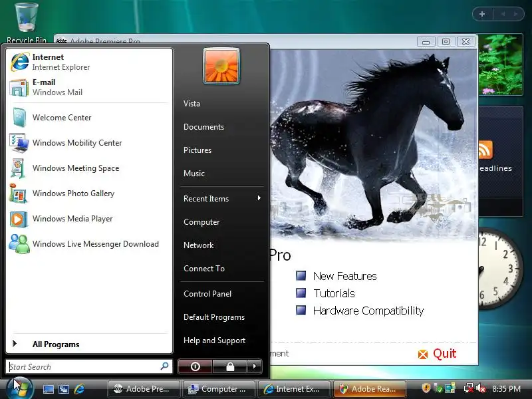Image resolution: width=532 pixels, height=399 pixels.
Task: Open Help and Support
Action: click(x=214, y=340)
